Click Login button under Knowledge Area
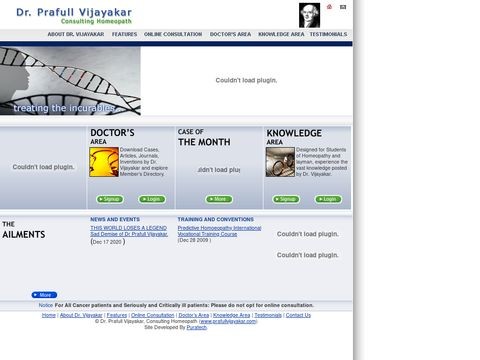The image size is (480, 360). [328, 199]
